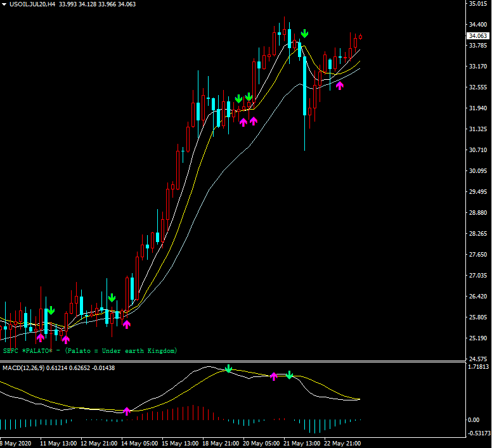Click the rightmost green down arrow in the MACD panel

click(289, 375)
